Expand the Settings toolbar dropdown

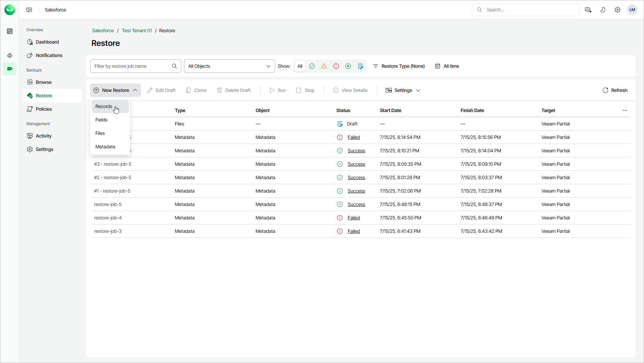tap(403, 90)
